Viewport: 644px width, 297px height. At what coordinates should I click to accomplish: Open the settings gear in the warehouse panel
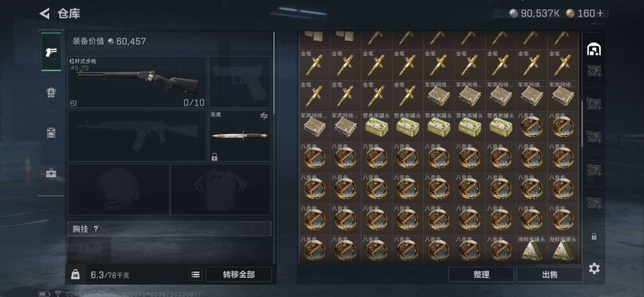(594, 268)
